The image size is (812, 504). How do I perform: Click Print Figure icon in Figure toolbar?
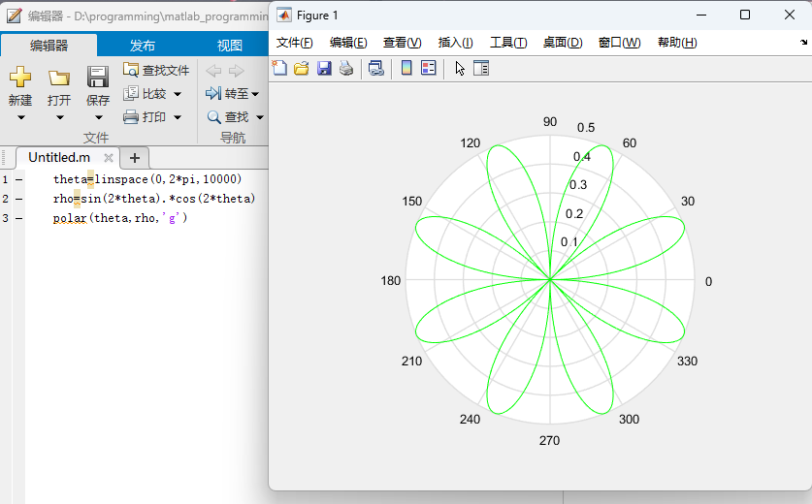click(346, 68)
